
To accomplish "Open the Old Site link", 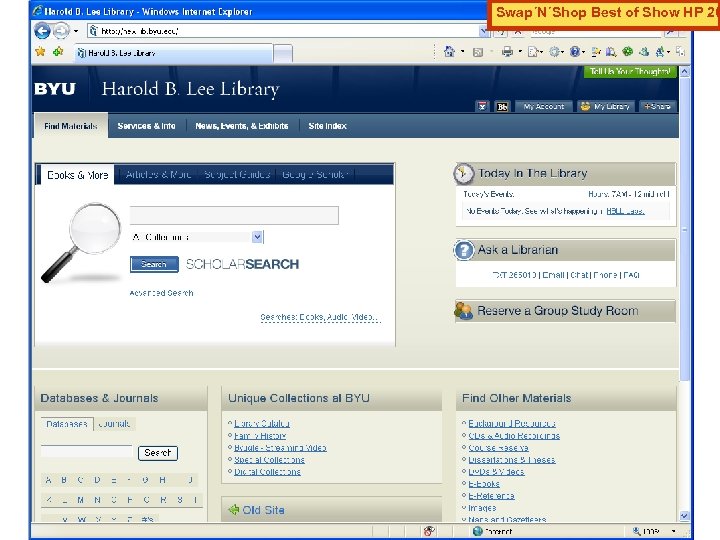I will coord(263,510).
